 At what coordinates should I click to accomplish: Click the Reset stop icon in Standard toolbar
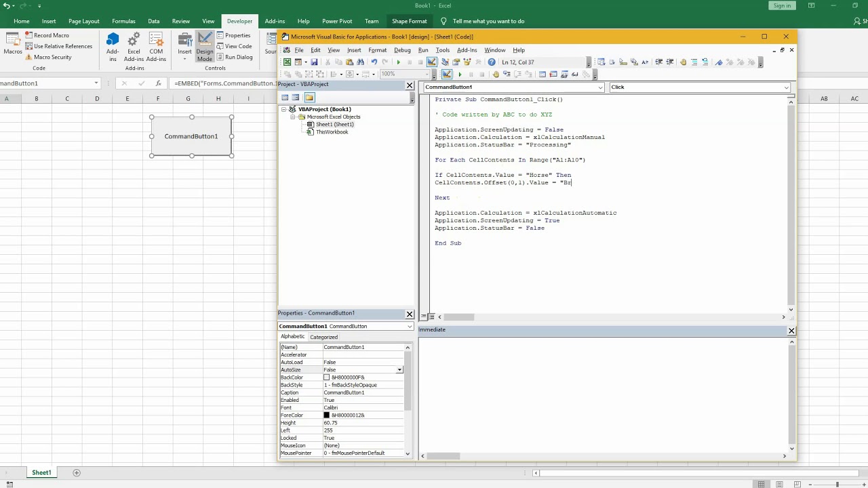[420, 62]
